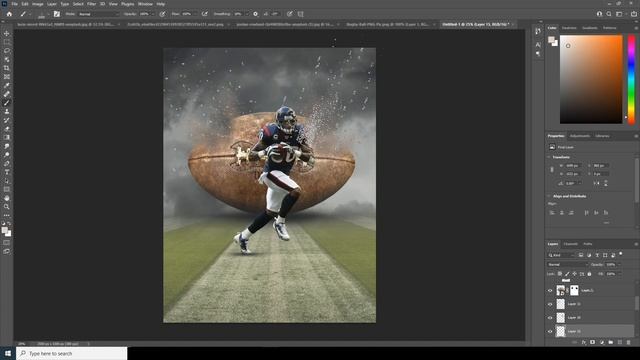Viewport: 640px width, 360px height.
Task: Collapse the Align and Distribute section
Action: pyautogui.click(x=549, y=196)
